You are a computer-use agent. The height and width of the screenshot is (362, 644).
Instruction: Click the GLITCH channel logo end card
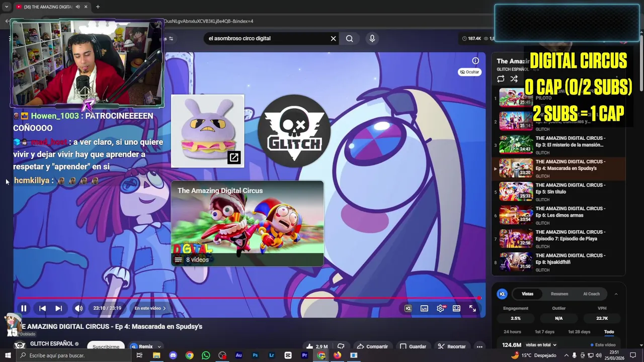point(294,131)
